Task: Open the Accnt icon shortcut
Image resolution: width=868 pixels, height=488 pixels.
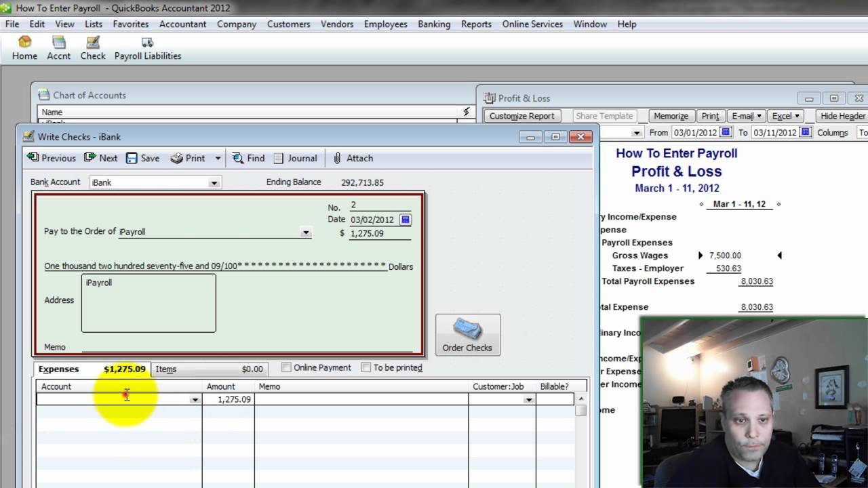Action: (x=59, y=48)
